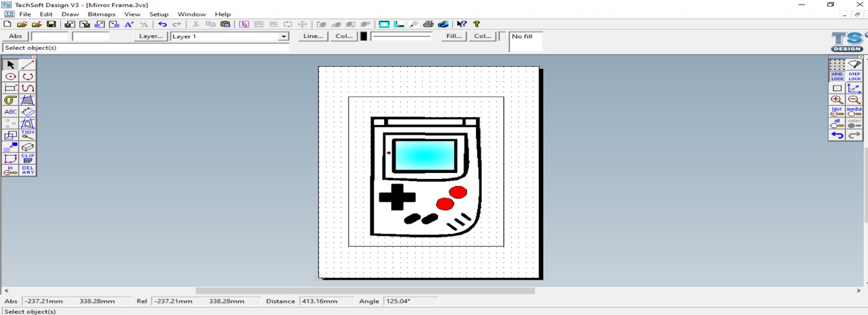
Task: Create a new document from toolbar
Action: pos(8,24)
